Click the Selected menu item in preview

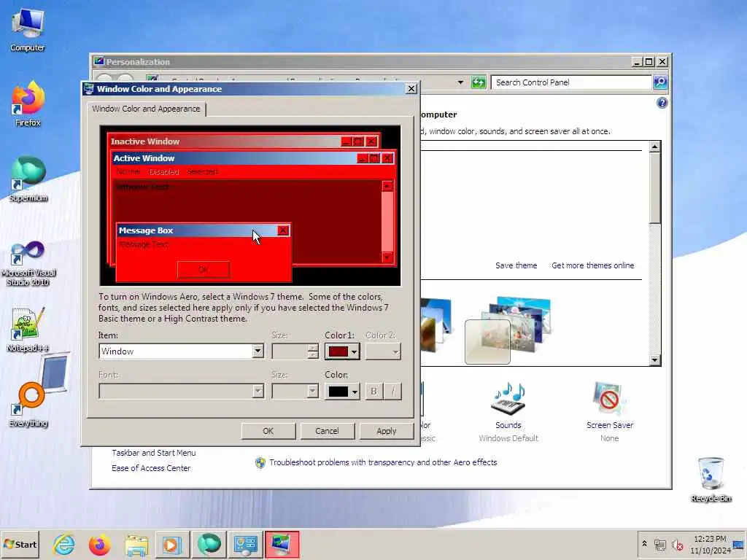203,171
